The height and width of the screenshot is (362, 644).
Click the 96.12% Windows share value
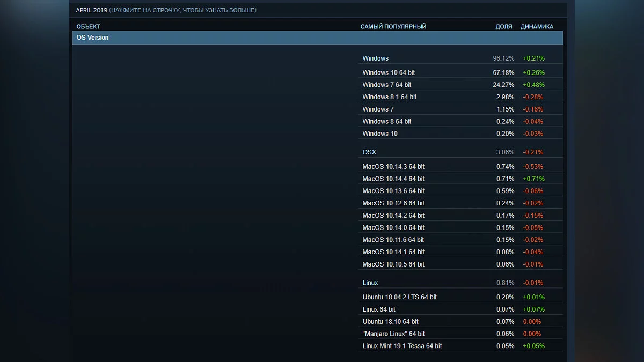(x=503, y=58)
